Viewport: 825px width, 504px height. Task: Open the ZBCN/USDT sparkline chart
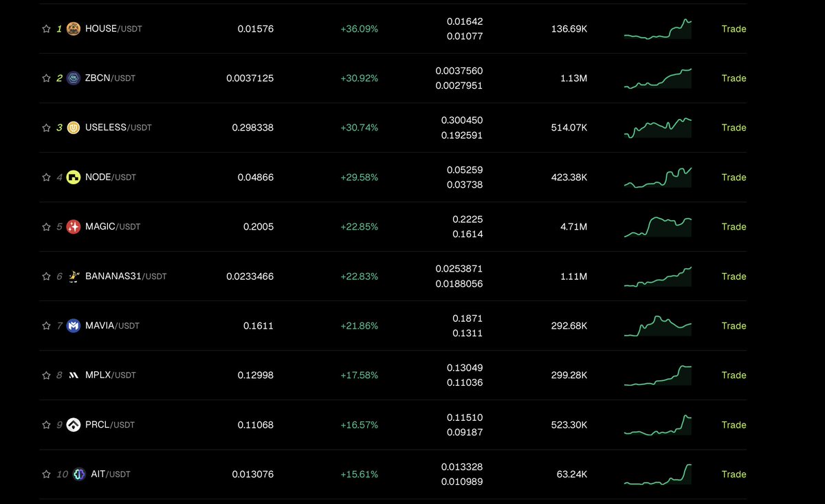(x=658, y=78)
